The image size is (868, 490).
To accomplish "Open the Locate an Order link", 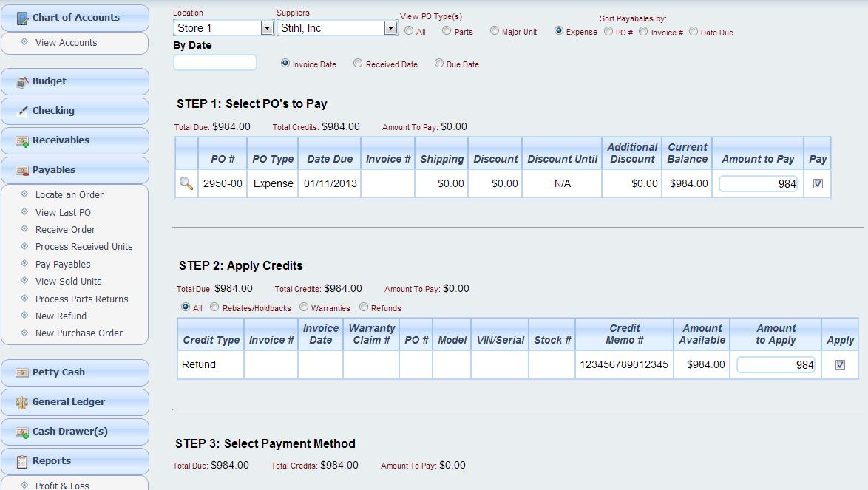I will click(69, 195).
